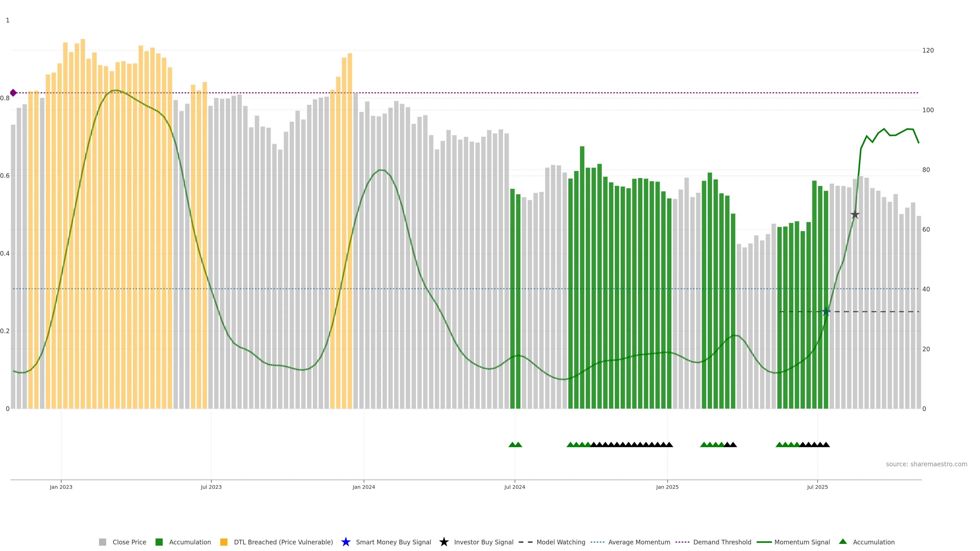The image size is (980, 551).
Task: Click the blue star marker on the chart
Action: click(826, 312)
